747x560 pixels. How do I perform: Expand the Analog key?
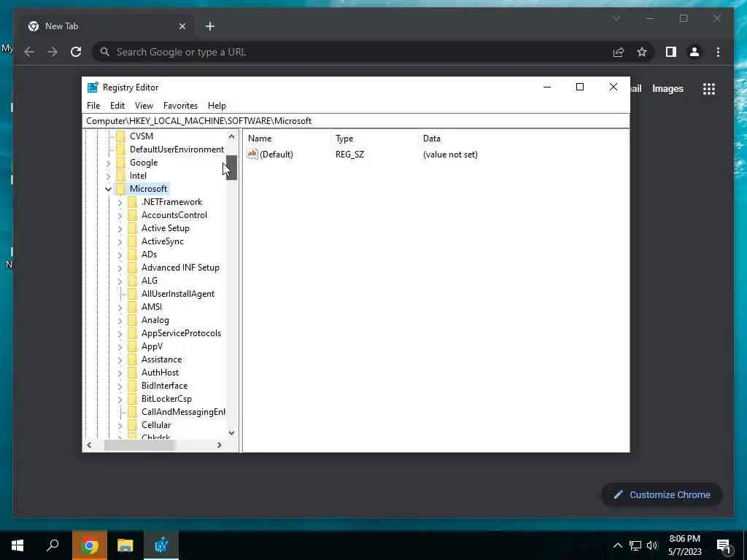[x=120, y=321]
